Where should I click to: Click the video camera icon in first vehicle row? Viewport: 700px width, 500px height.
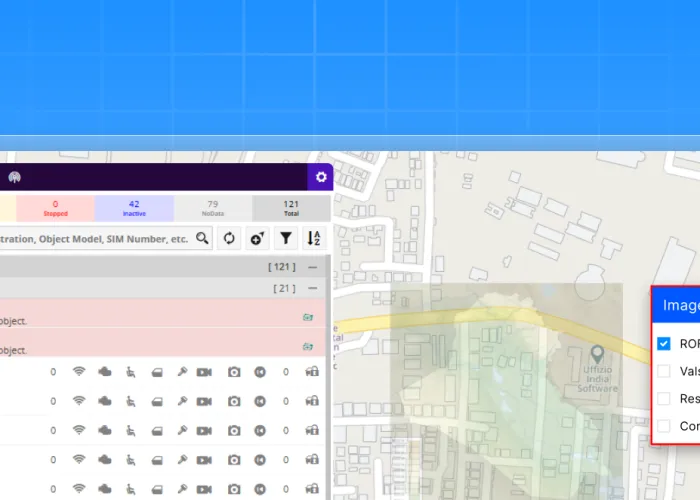pos(204,372)
